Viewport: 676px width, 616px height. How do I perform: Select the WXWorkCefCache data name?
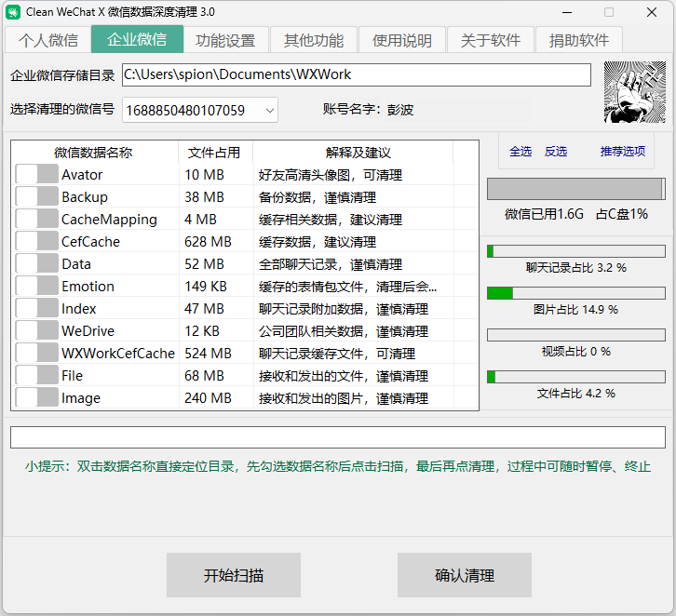pyautogui.click(x=118, y=354)
